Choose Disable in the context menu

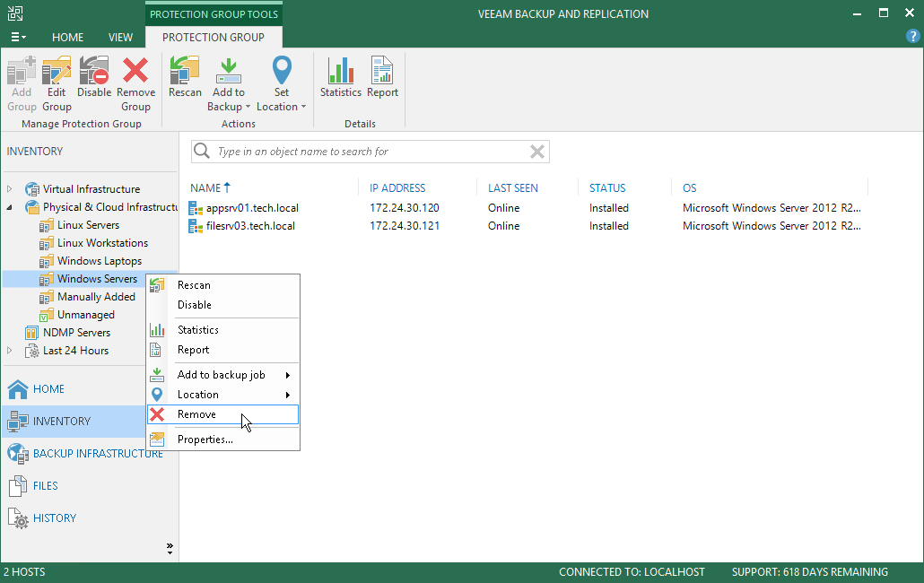[223, 305]
